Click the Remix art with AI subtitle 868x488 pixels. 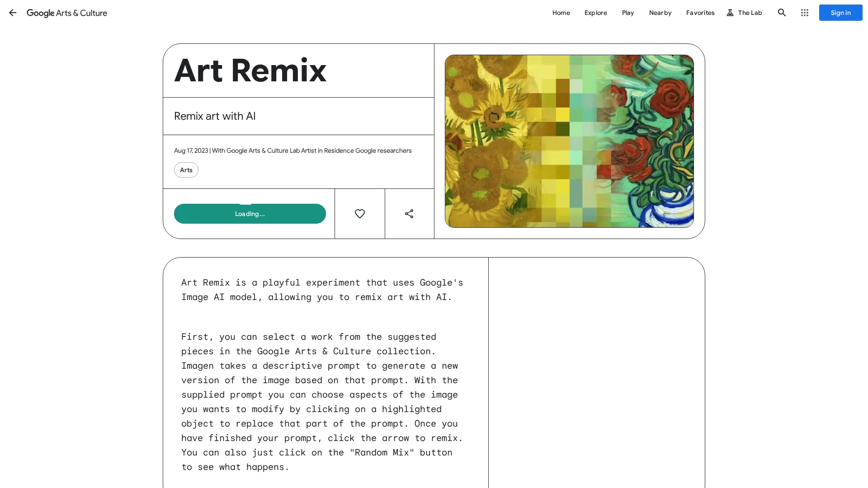215,116
